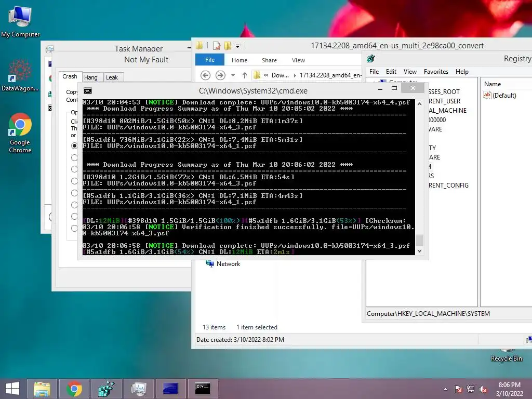Go back in File Explorer
The image size is (532, 399).
click(x=205, y=75)
